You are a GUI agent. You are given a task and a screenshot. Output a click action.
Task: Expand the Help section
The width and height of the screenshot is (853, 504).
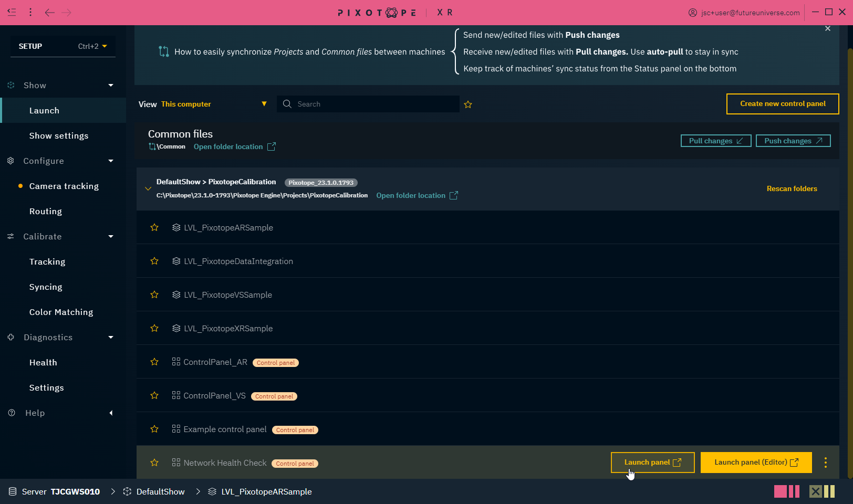tap(111, 413)
